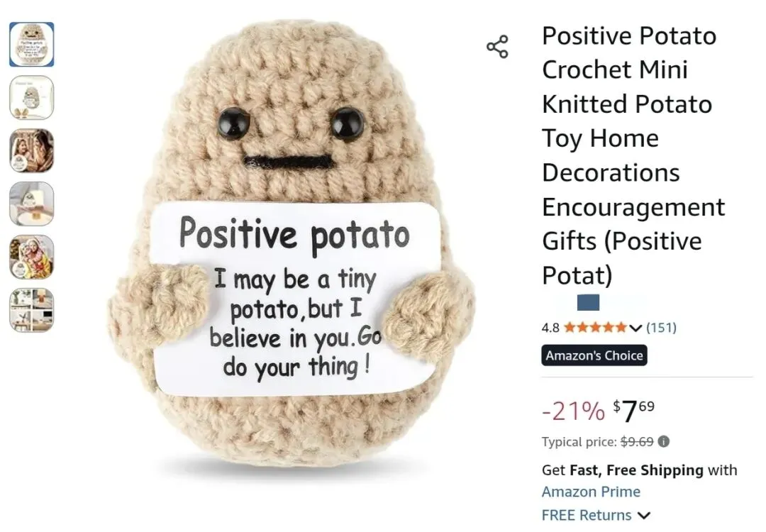Viewport: 766px width, 532px height.
Task: Expand the star rating breakdown chevron
Action: coord(635,328)
